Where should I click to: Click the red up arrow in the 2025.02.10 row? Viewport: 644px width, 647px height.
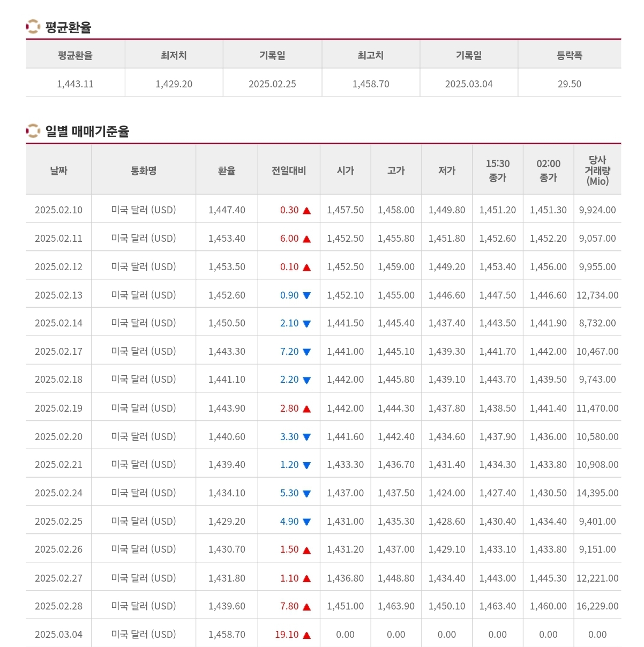point(306,211)
